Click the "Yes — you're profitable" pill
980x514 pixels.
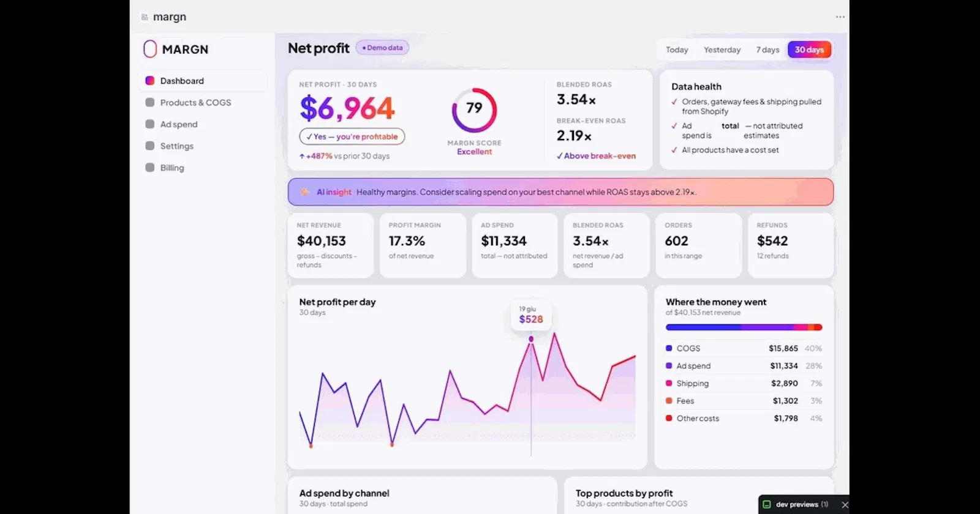[x=352, y=136]
